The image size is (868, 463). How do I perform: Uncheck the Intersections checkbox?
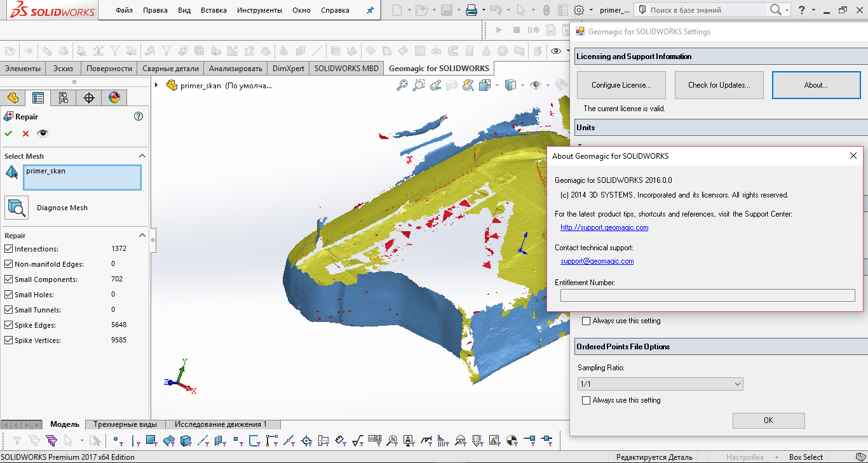click(9, 249)
